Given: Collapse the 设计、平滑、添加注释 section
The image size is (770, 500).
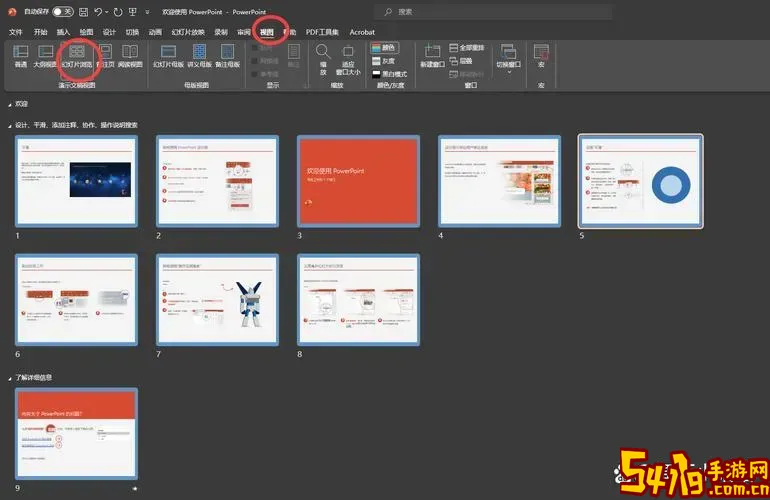Looking at the screenshot, I should pos(10,126).
